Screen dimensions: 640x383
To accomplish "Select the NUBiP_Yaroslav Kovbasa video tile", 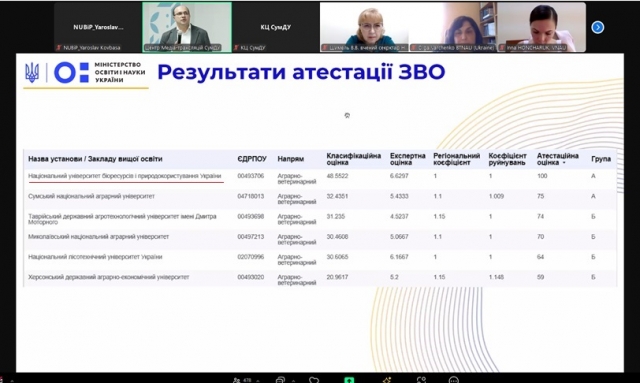I will pos(98,27).
